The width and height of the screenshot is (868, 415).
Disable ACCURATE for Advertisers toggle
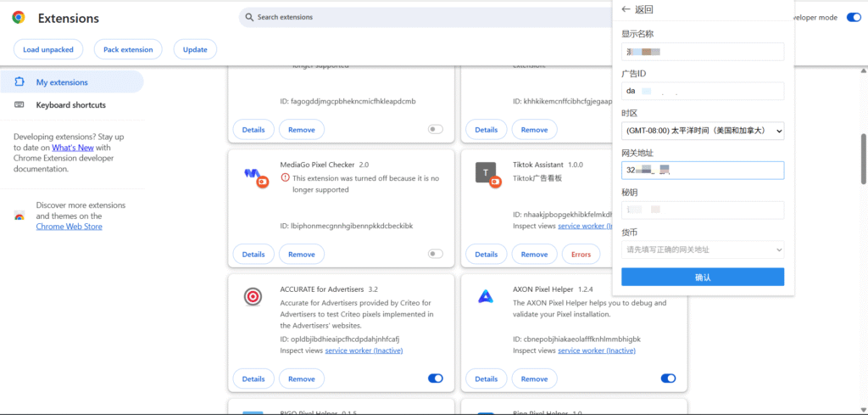click(436, 379)
